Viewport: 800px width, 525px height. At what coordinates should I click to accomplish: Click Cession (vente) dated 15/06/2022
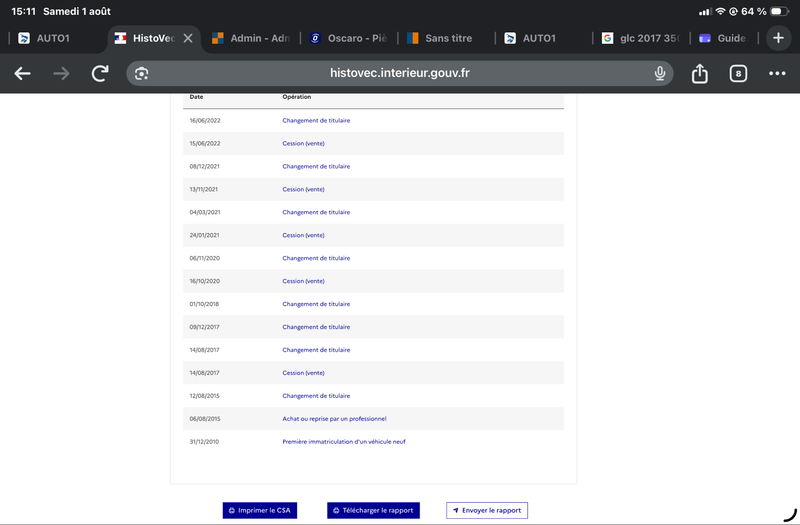pyautogui.click(x=304, y=143)
